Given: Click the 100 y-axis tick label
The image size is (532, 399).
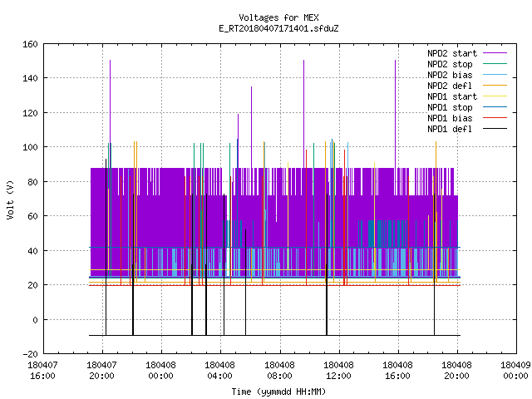Looking at the screenshot, I should click(30, 147).
